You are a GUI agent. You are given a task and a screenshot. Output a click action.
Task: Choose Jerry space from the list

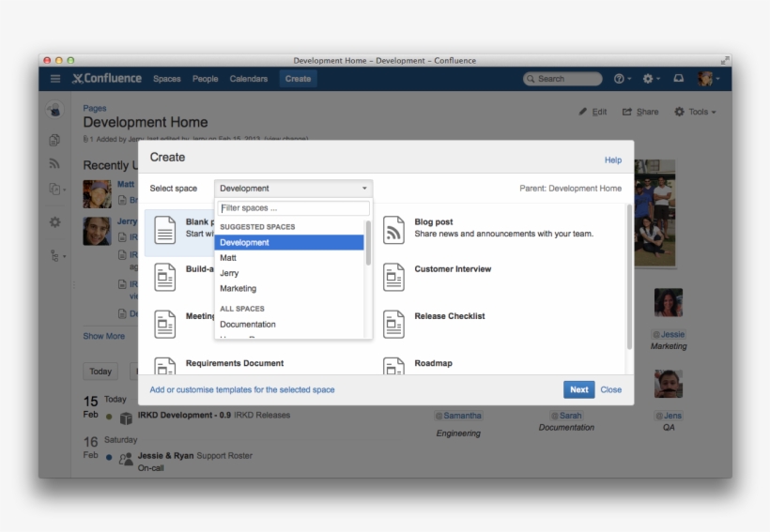click(289, 273)
